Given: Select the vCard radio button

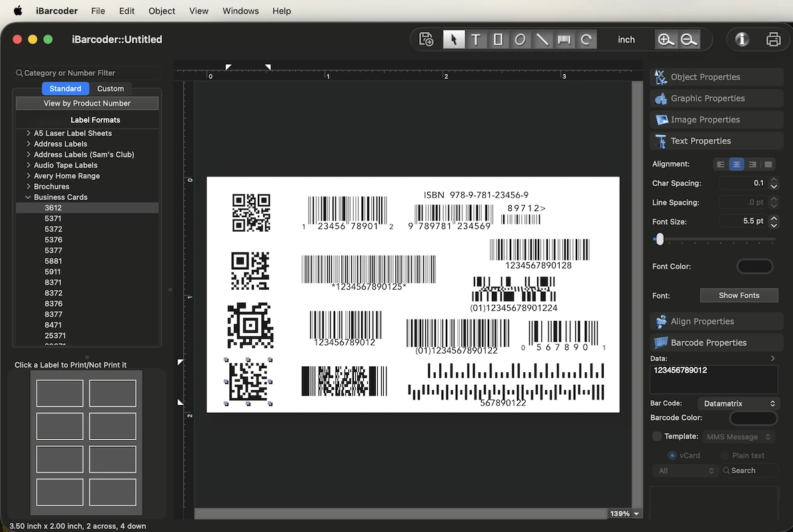Looking at the screenshot, I should (x=672, y=455).
